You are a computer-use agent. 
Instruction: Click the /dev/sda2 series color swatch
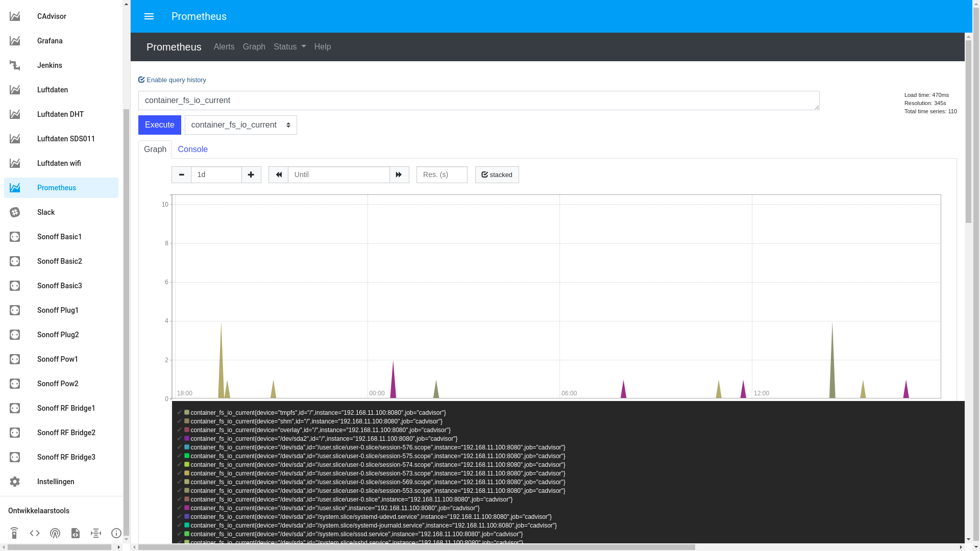(x=187, y=438)
